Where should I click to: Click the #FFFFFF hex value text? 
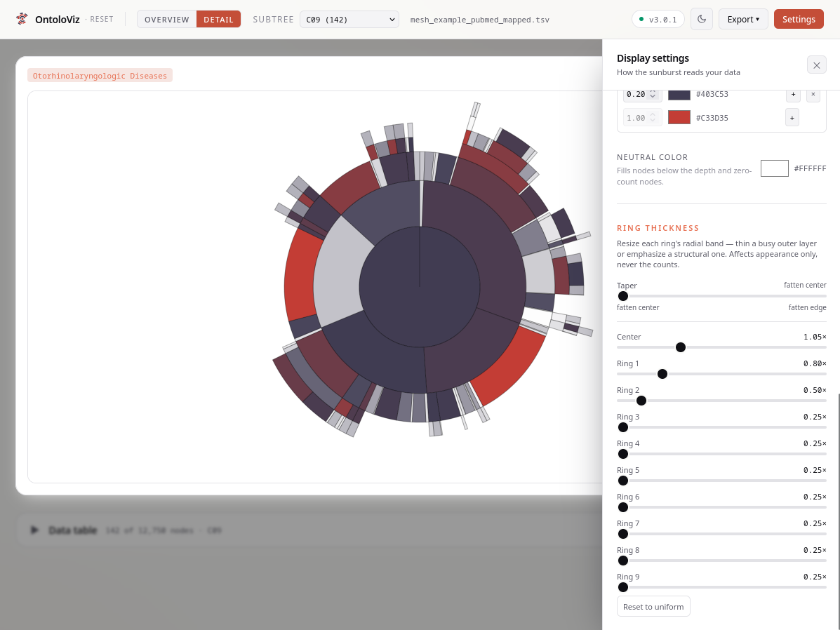[x=810, y=168]
